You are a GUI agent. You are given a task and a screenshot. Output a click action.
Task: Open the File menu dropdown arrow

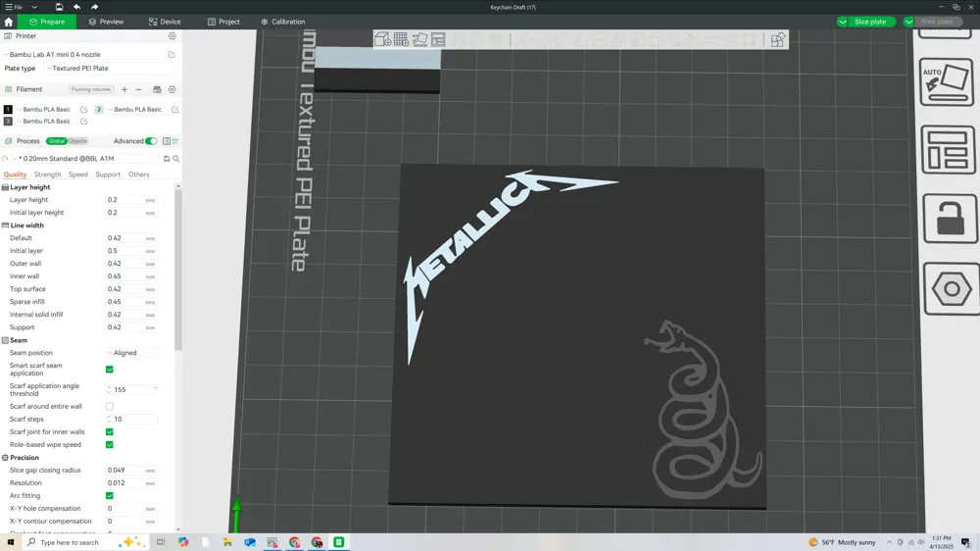coord(34,7)
